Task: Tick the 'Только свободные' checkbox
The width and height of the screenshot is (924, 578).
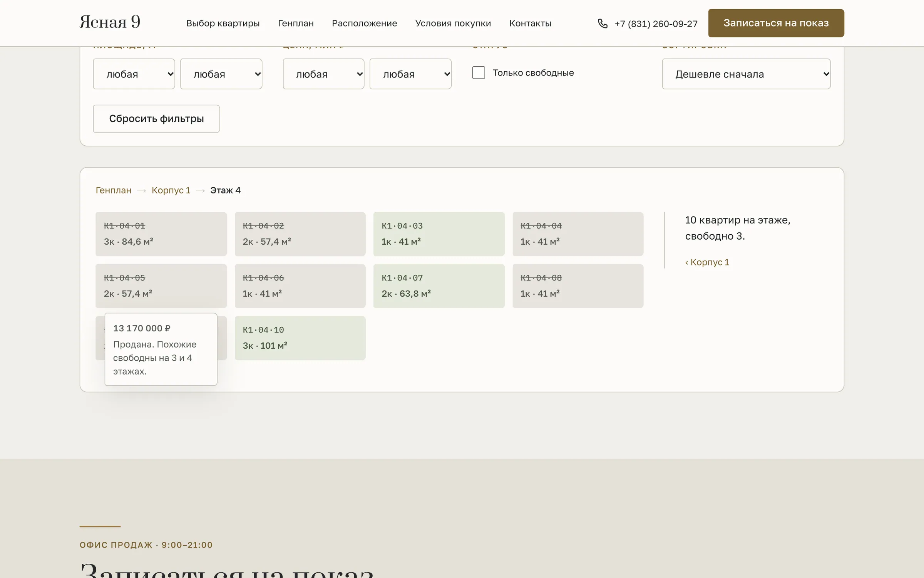Action: (x=479, y=72)
